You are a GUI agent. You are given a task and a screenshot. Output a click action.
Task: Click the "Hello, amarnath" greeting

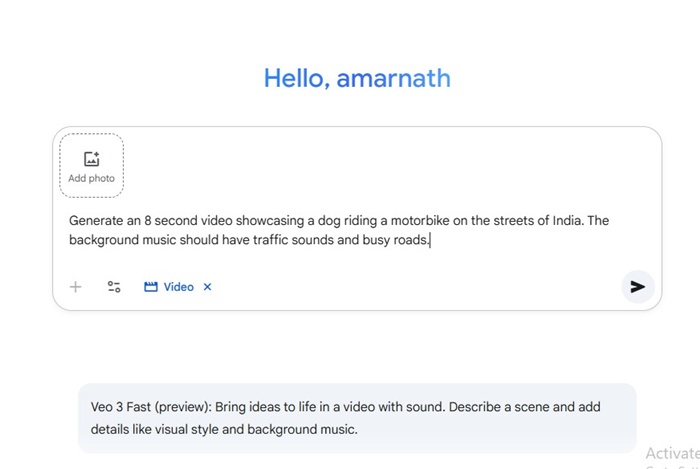pyautogui.click(x=357, y=77)
